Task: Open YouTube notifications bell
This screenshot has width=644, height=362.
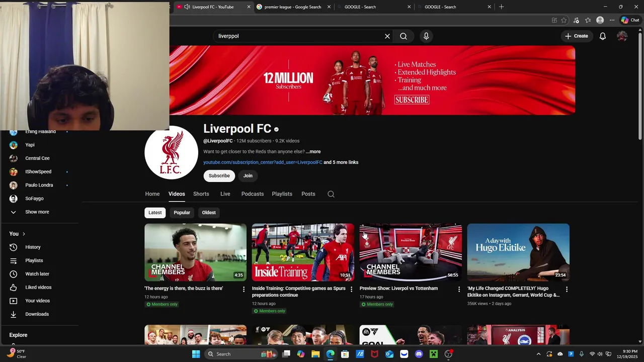Action: [603, 36]
